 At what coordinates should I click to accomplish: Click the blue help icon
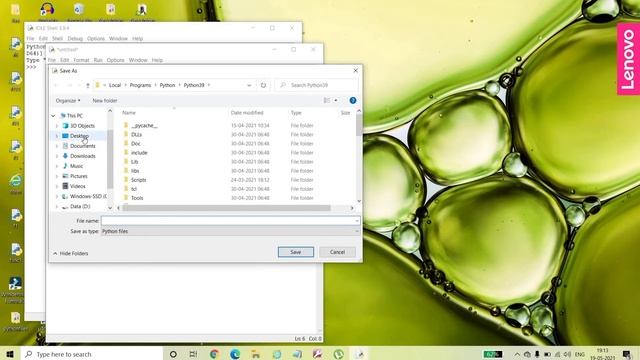[353, 100]
